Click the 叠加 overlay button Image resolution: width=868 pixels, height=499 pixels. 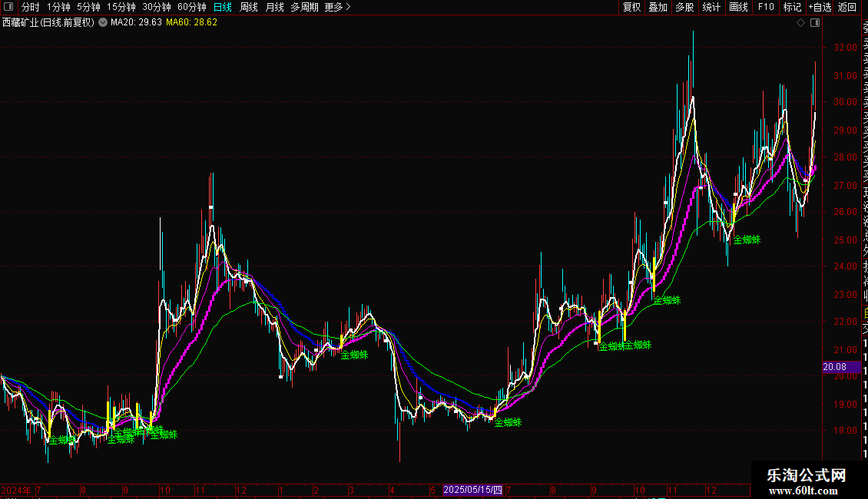click(x=658, y=7)
